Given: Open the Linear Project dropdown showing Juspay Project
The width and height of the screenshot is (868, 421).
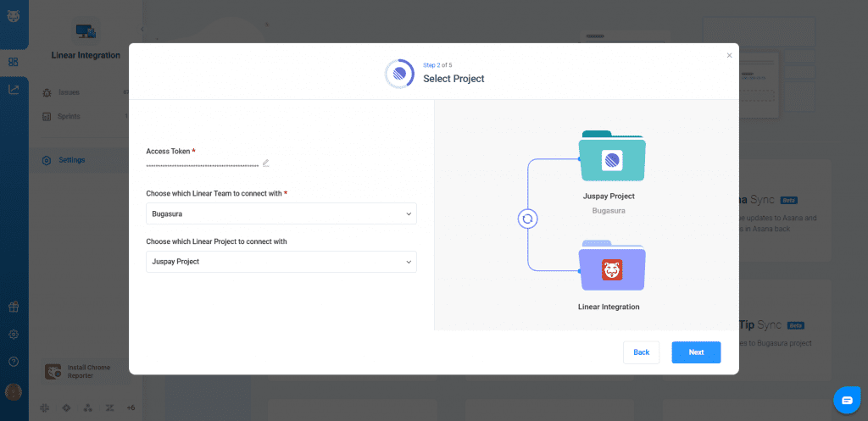Looking at the screenshot, I should point(281,262).
